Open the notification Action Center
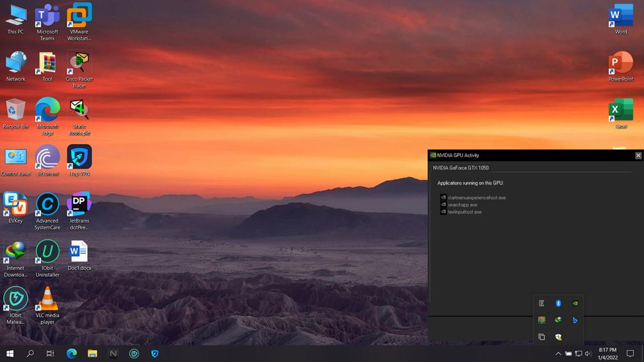The width and height of the screenshot is (644, 362). pos(630,354)
